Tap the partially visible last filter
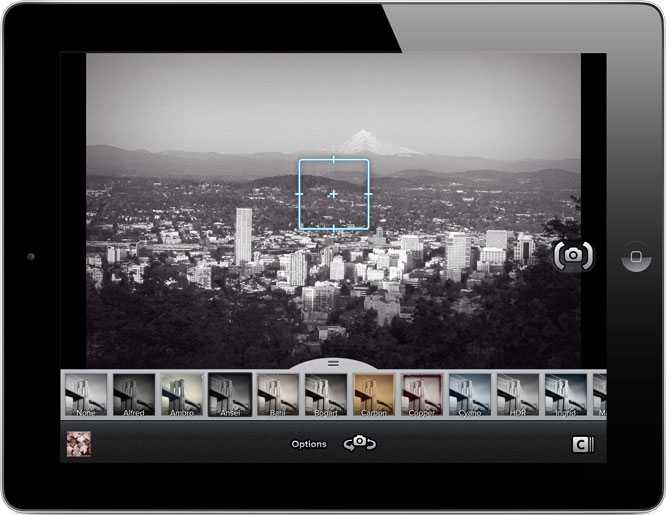Screen dimensions: 666x515 (x=600, y=394)
